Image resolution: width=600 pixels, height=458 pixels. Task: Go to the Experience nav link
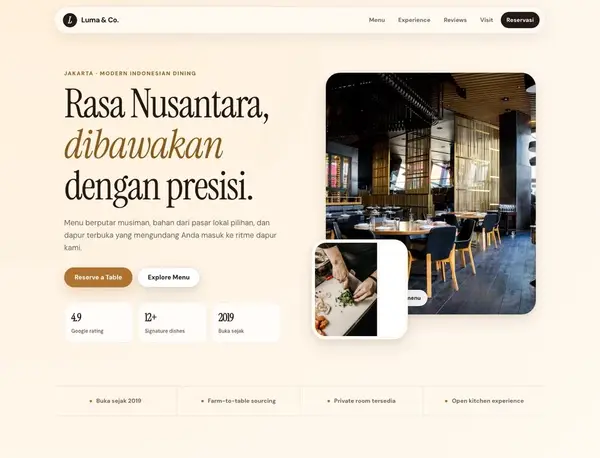(414, 20)
